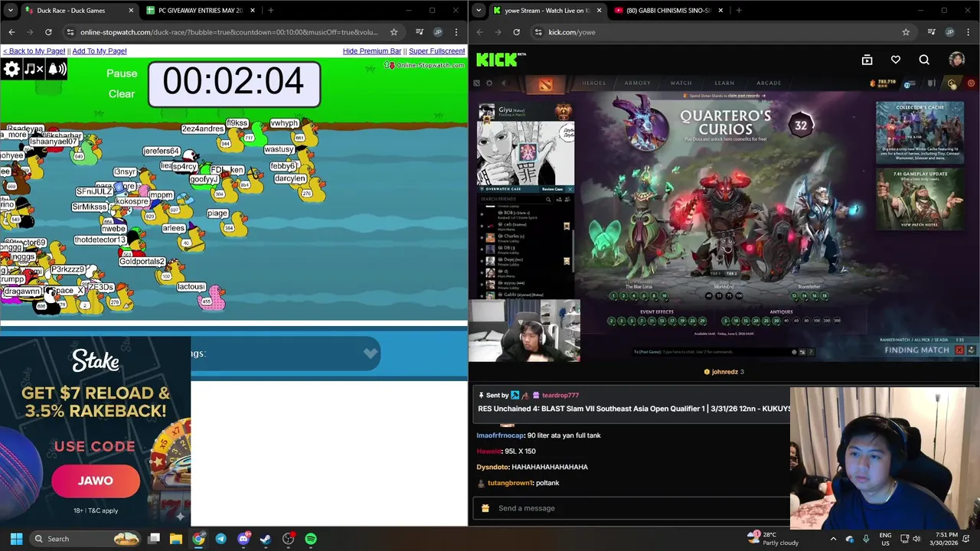The width and height of the screenshot is (980, 551).
Task: Open the Back to My Page link
Action: pos(34,51)
